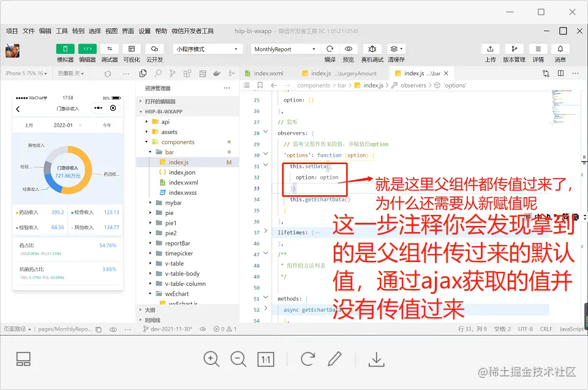Viewport: 588px width, 390px height.
Task: Reset image to 1:1 scale
Action: 266,359
